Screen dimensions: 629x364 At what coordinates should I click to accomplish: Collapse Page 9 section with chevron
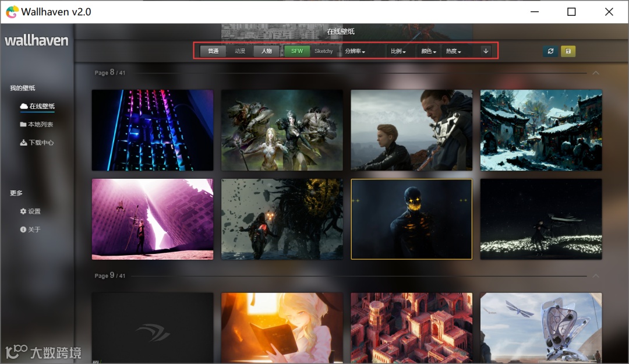tap(596, 275)
